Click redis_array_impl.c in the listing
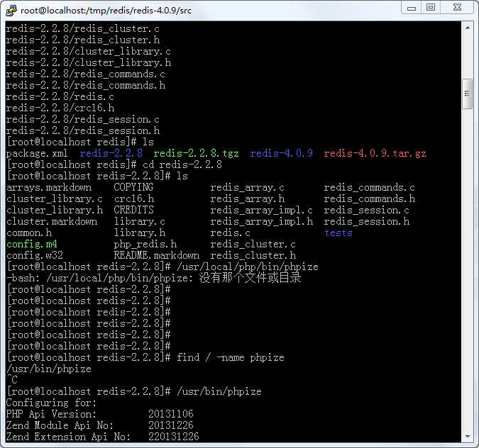The height and width of the screenshot is (448, 479). [261, 210]
